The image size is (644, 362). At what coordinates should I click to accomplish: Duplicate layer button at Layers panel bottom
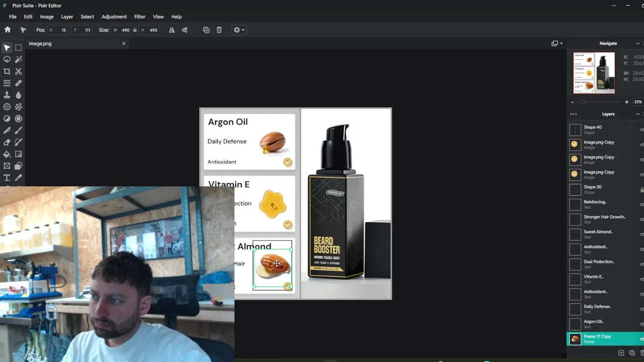point(632,353)
